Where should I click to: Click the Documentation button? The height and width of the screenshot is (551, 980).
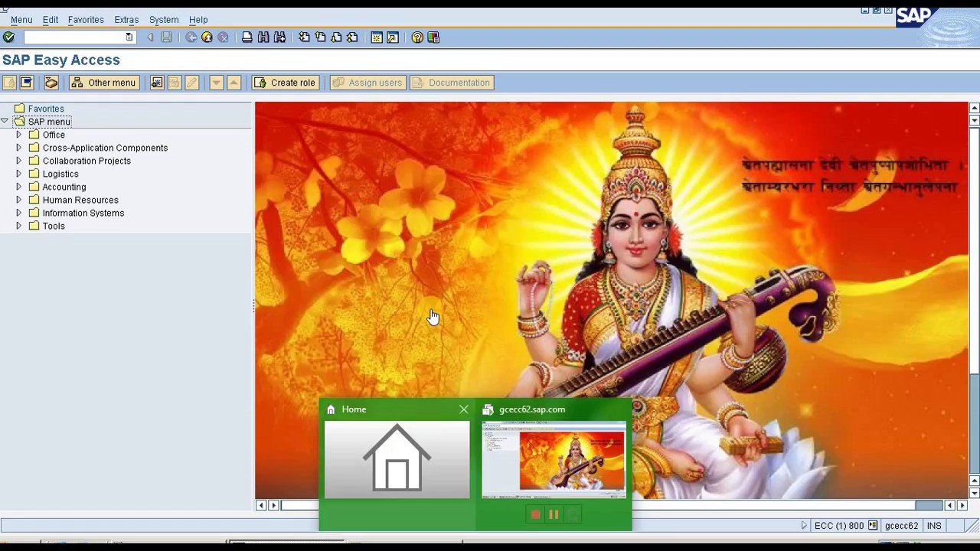[451, 83]
